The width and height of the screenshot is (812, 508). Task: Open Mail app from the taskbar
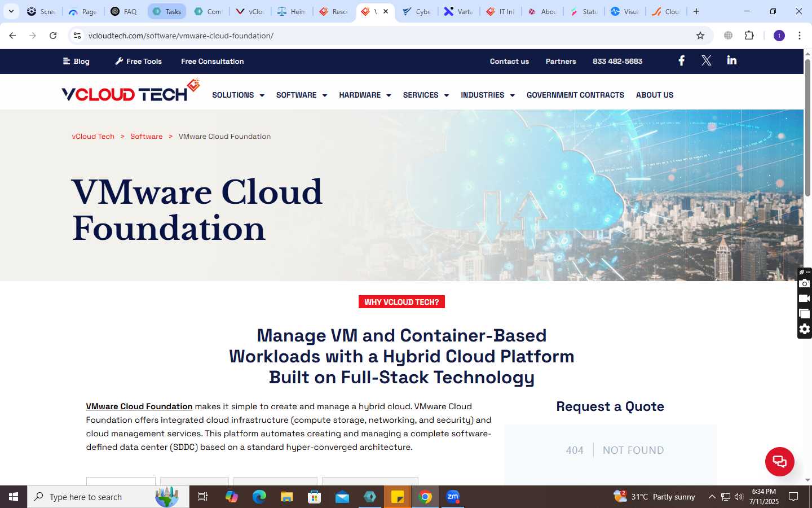(x=342, y=497)
